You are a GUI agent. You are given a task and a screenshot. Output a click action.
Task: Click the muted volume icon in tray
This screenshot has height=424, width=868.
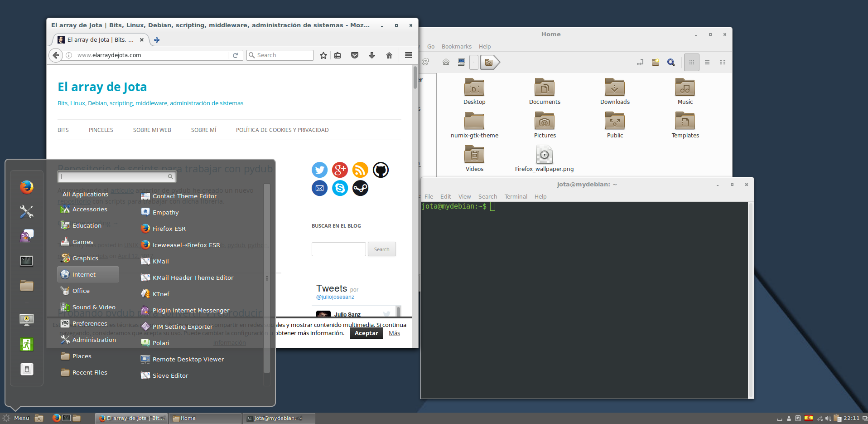pos(828,419)
